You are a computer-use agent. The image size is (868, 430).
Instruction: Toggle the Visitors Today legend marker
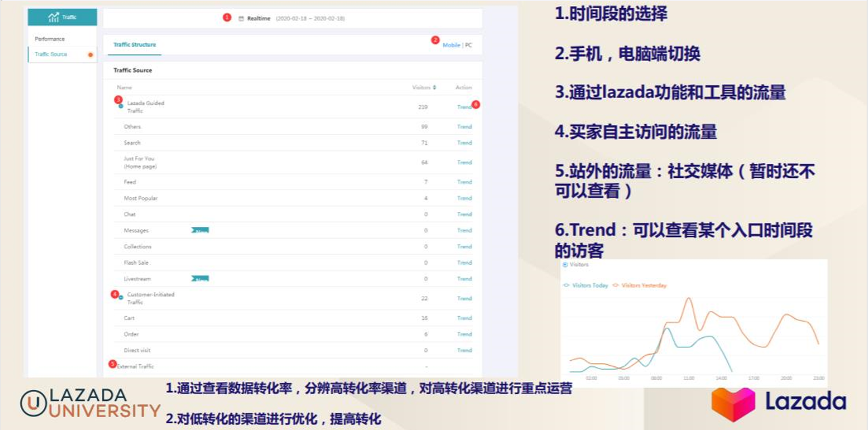[x=566, y=286]
